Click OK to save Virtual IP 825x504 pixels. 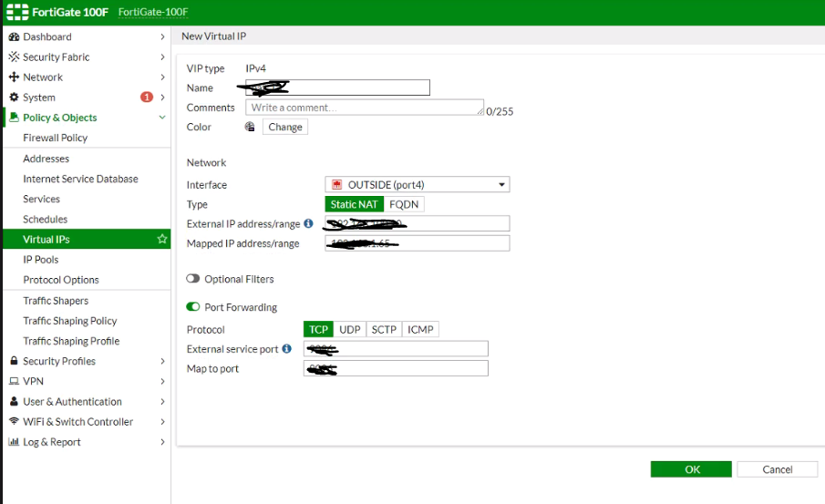[x=691, y=469]
